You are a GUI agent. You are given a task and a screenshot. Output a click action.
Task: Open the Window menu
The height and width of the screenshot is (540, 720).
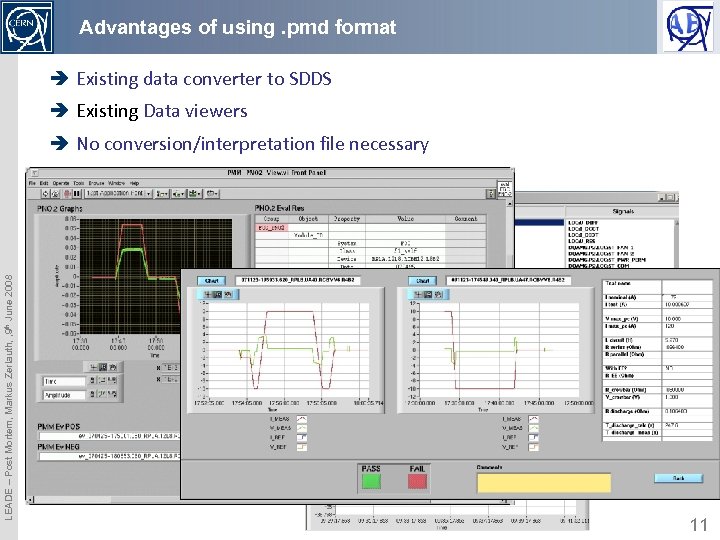(x=117, y=183)
